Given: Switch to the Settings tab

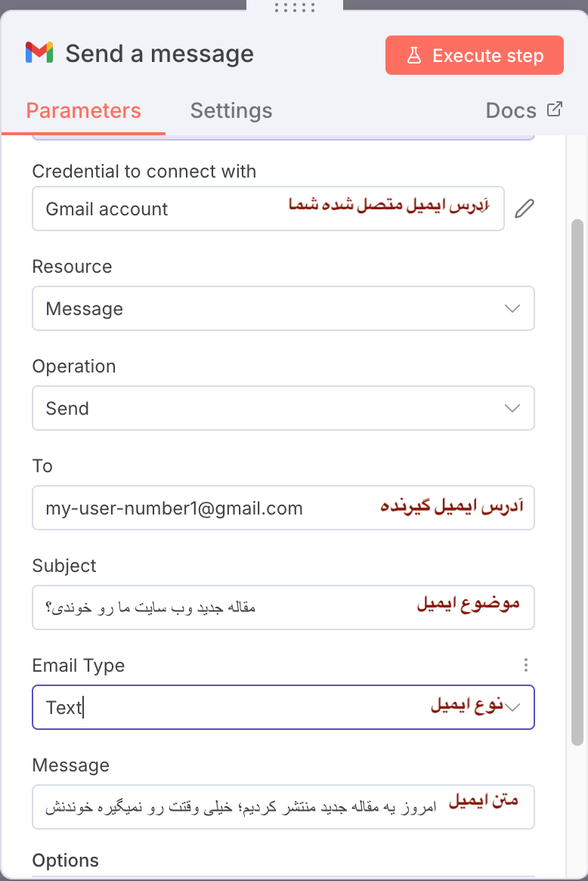Looking at the screenshot, I should click(x=231, y=110).
